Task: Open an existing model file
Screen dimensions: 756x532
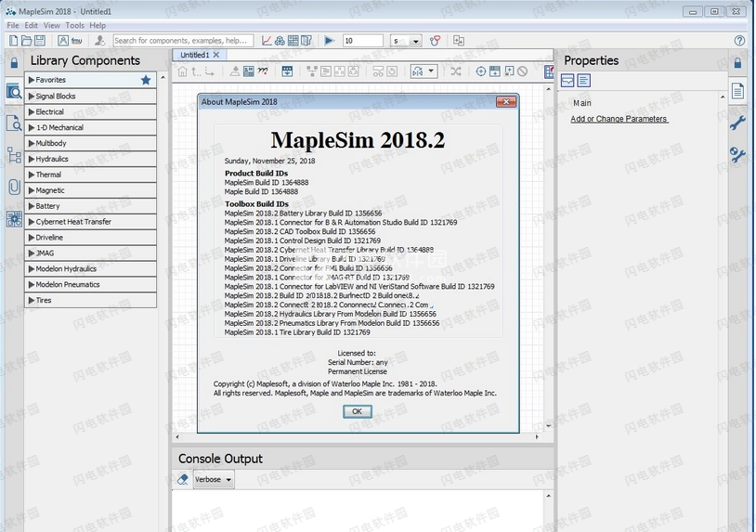Action: click(x=27, y=41)
